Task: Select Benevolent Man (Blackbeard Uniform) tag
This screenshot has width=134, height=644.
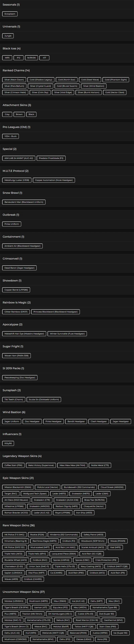Action: click(24, 202)
